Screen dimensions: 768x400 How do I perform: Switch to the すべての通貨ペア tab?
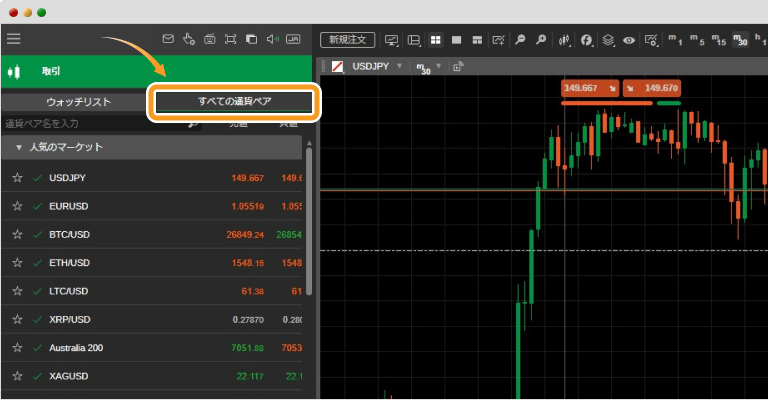pyautogui.click(x=234, y=101)
